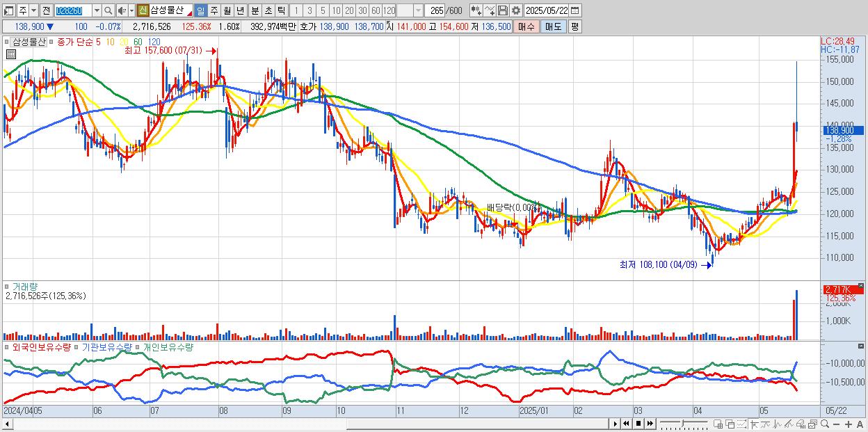The width and height of the screenshot is (868, 432).
Task: Choose interval 3 button
Action: (x=310, y=10)
